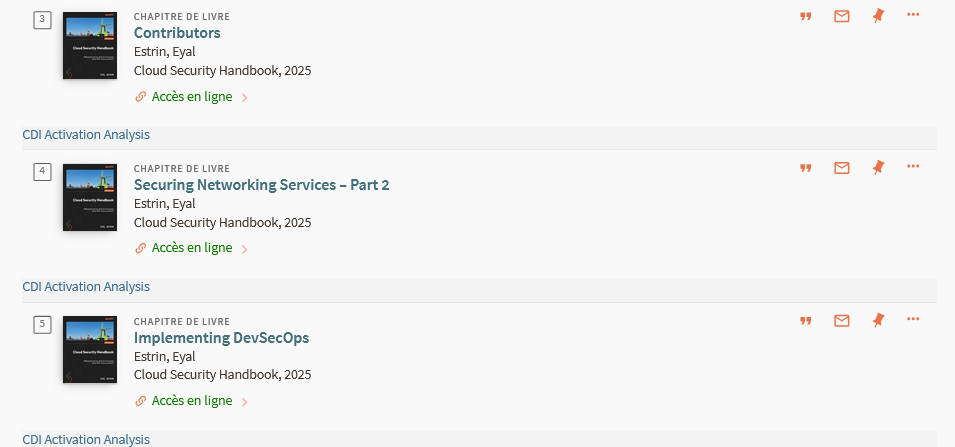The height and width of the screenshot is (447, 955).
Task: Expand Accès en ligne for Securing Networking Services
Action: click(191, 248)
